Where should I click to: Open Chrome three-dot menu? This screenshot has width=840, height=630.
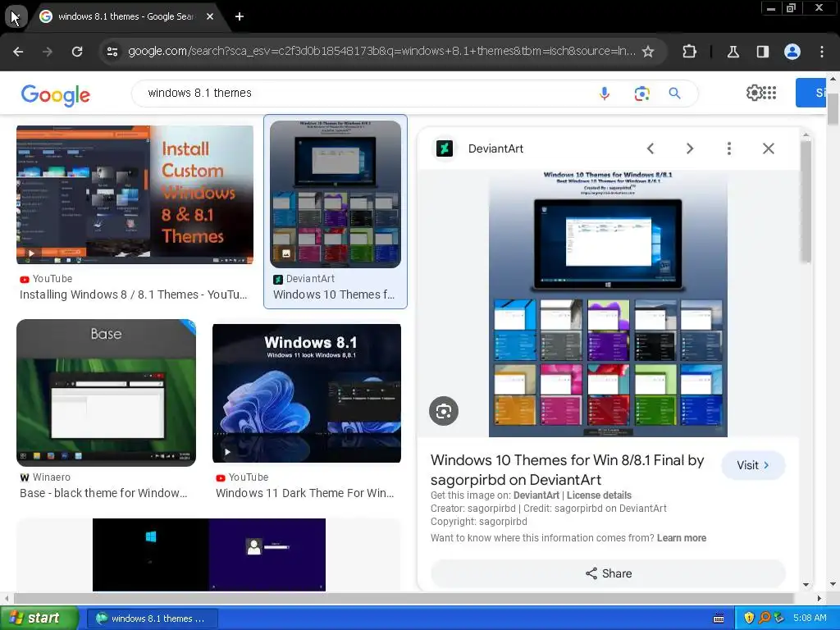(x=822, y=52)
